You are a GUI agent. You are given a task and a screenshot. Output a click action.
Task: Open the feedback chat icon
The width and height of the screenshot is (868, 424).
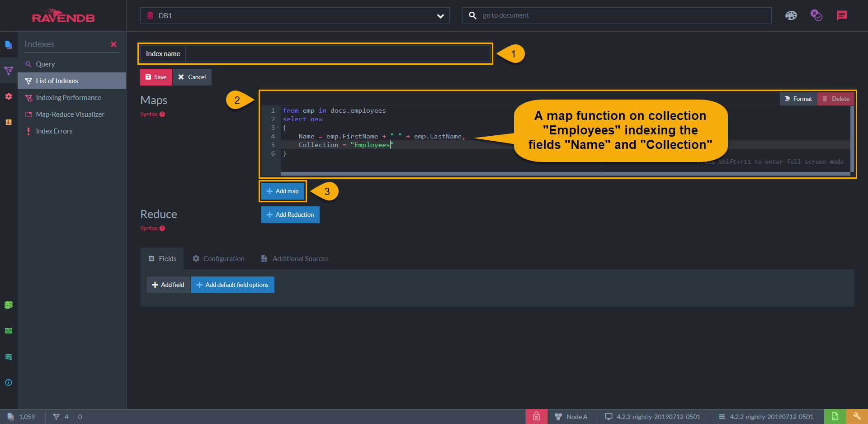(x=842, y=15)
